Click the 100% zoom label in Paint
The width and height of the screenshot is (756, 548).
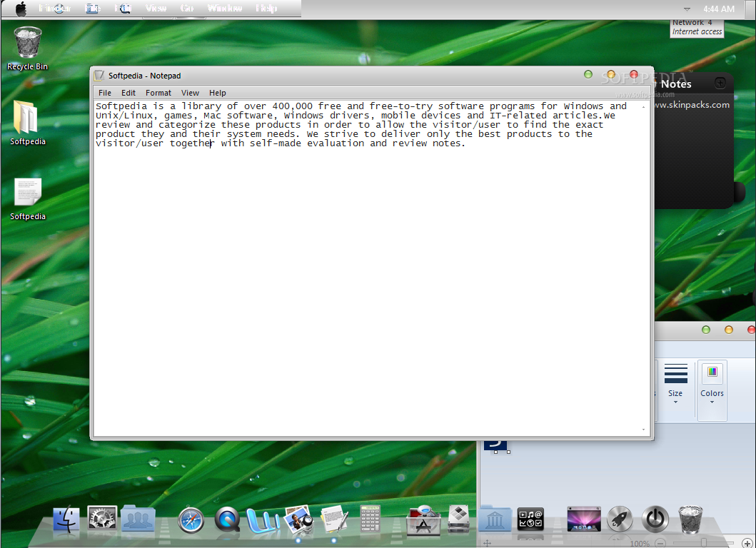pos(640,544)
